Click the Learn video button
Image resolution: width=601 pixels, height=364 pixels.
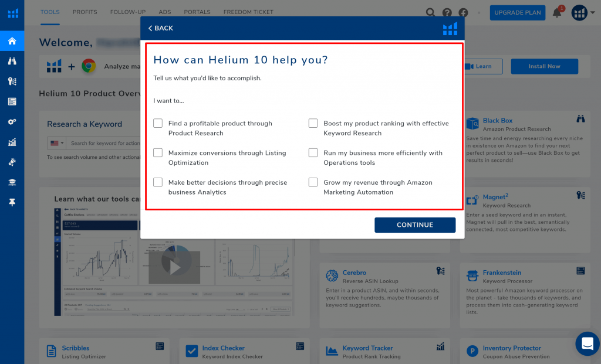coord(484,67)
